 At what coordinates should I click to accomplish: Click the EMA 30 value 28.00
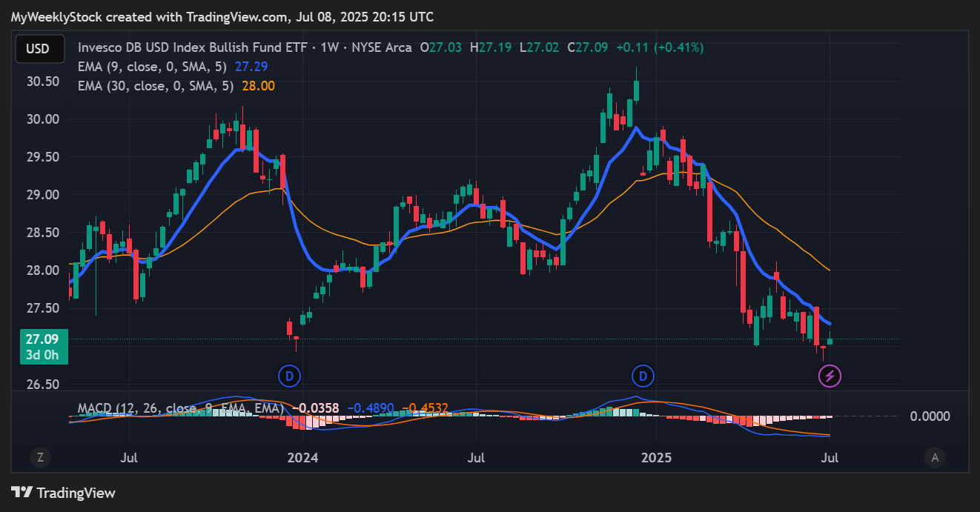(259, 86)
